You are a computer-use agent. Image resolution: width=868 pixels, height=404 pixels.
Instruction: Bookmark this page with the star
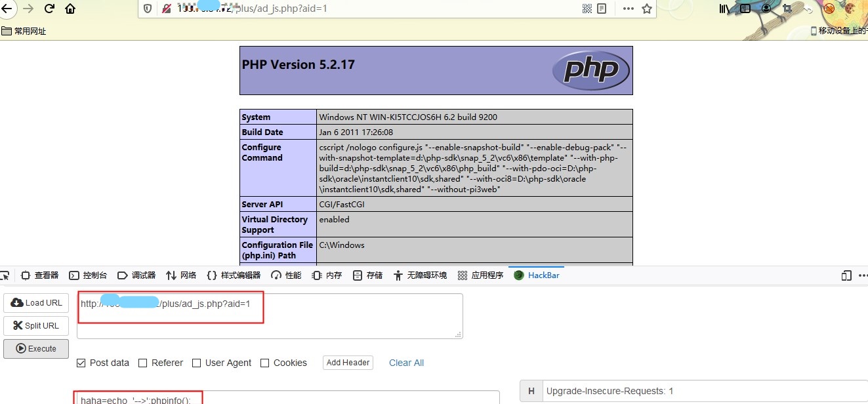647,9
